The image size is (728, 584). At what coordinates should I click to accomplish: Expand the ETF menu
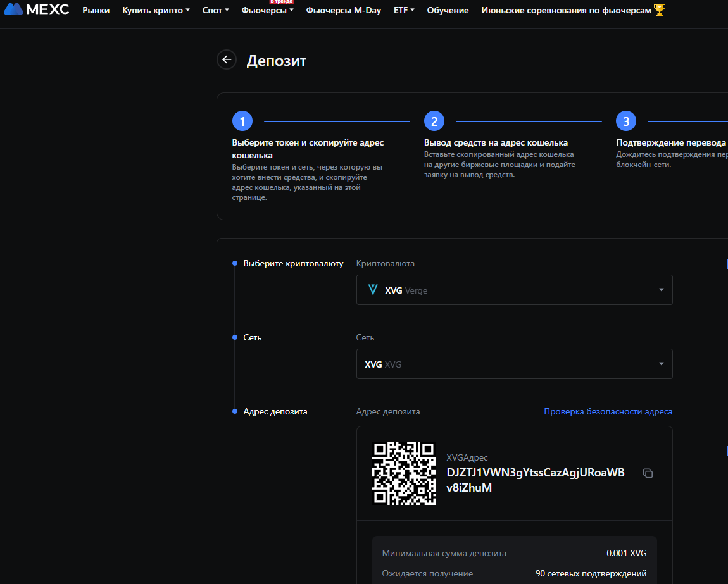(404, 10)
